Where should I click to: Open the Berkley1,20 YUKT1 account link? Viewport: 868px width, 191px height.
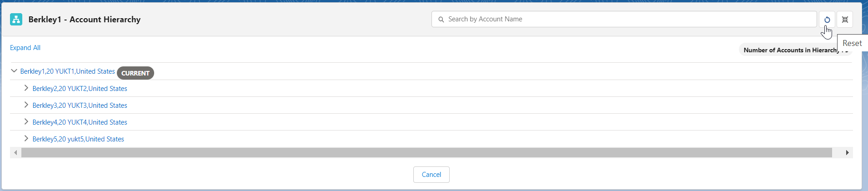[x=67, y=71]
